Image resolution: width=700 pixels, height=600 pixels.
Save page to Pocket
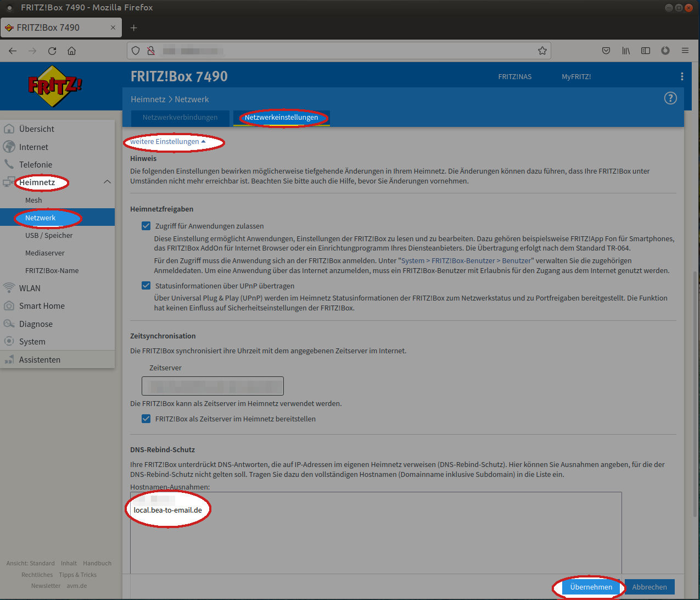coord(606,51)
